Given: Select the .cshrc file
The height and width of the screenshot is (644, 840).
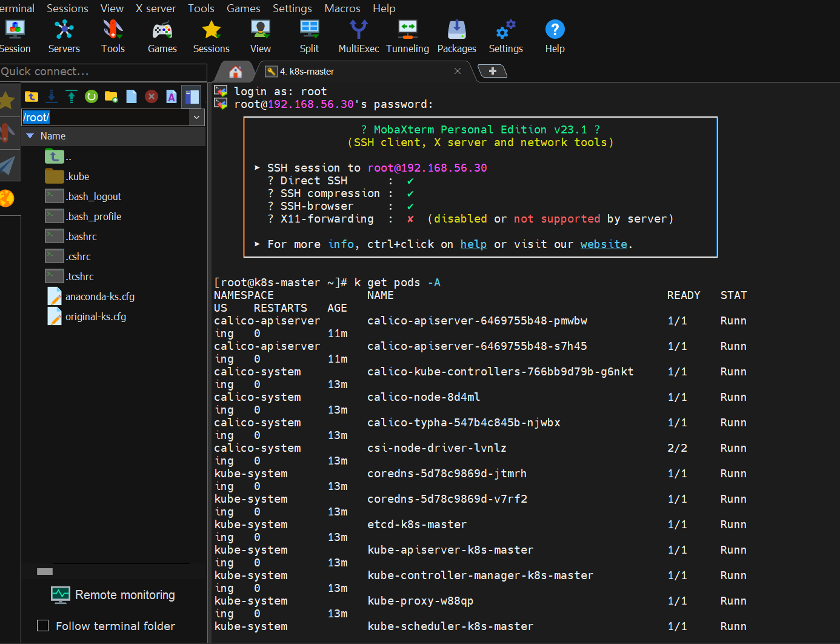Looking at the screenshot, I should coord(68,257).
